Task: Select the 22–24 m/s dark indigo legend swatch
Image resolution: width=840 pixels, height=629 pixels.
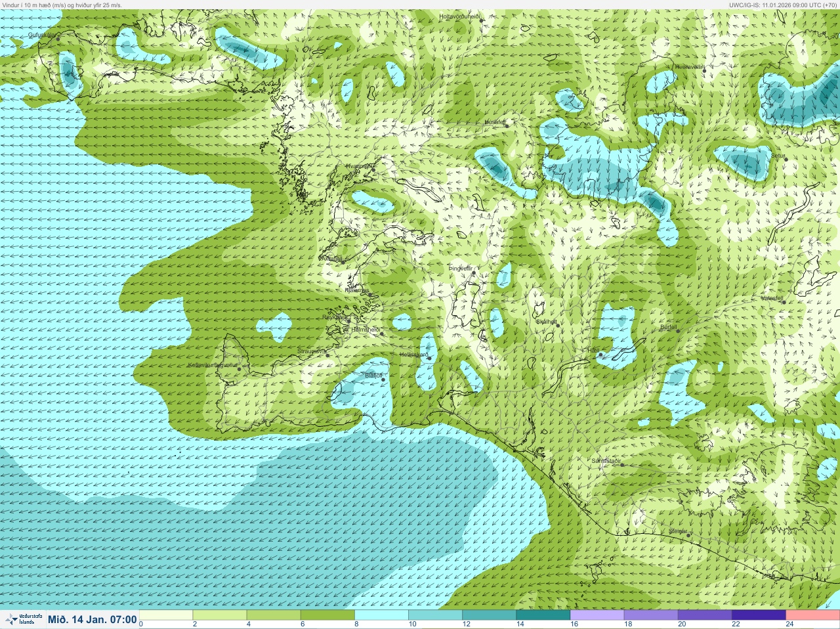Action: point(758,615)
